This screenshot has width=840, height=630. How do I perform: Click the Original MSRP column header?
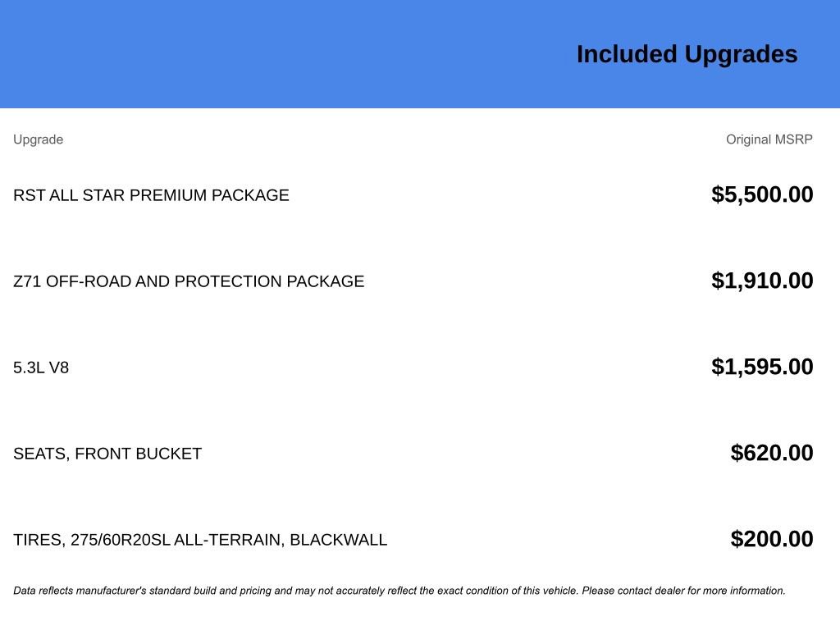(769, 139)
